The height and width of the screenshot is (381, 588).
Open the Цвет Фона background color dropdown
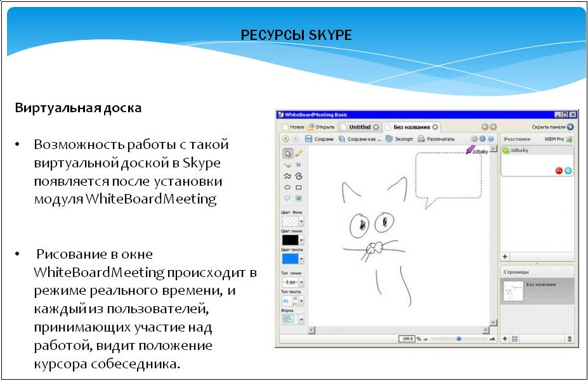(x=301, y=221)
